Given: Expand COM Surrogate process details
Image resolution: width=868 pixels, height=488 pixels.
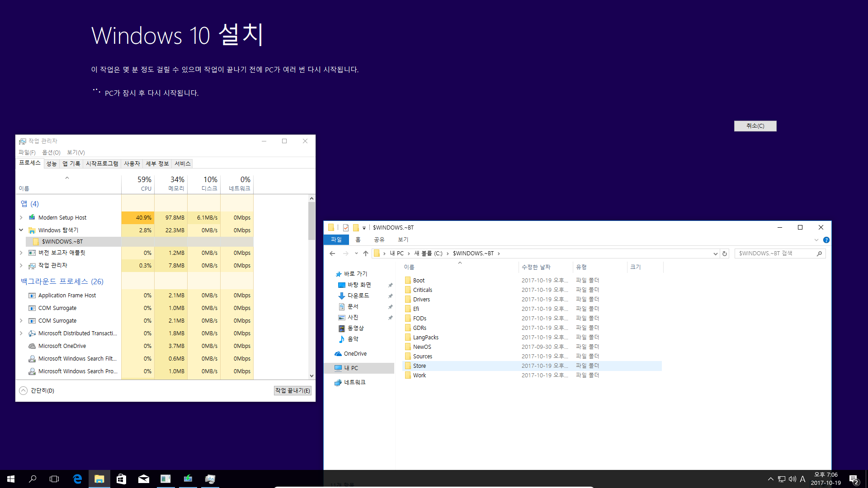Looking at the screenshot, I should click(21, 320).
